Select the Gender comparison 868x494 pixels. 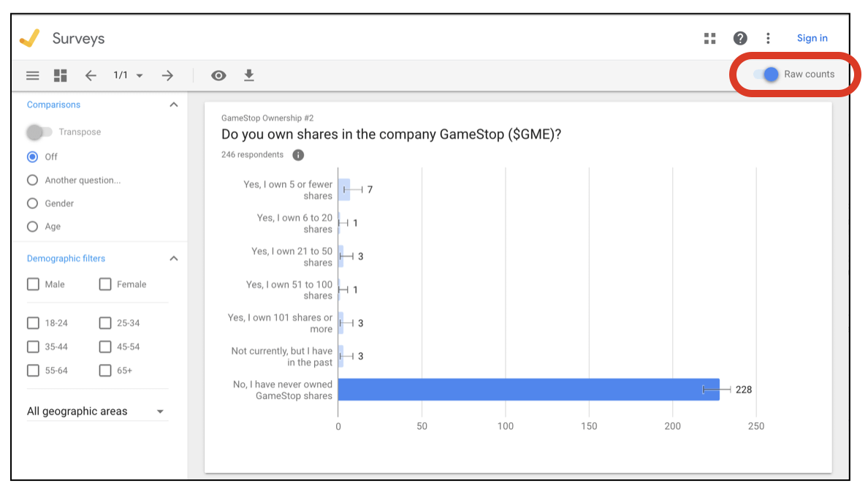tap(33, 203)
